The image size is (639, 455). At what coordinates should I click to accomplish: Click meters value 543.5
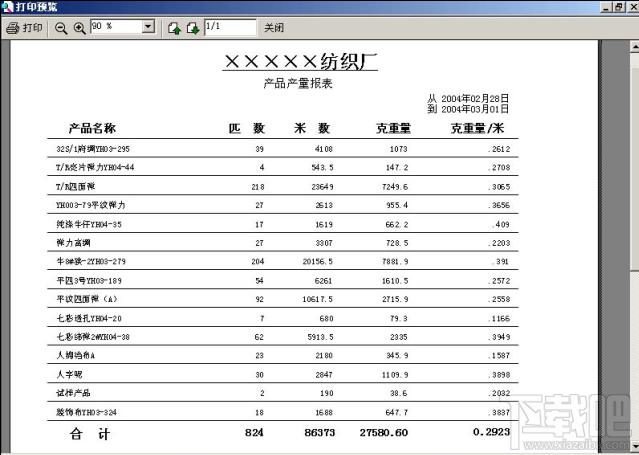coord(322,168)
